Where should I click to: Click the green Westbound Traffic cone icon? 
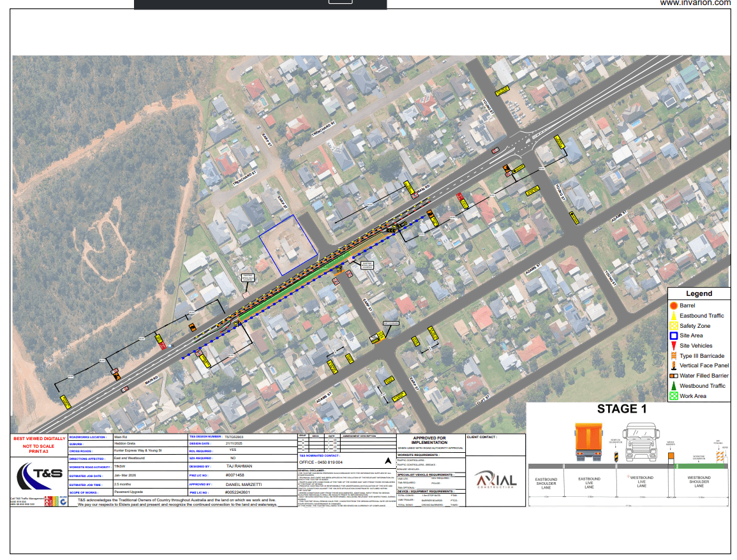673,386
